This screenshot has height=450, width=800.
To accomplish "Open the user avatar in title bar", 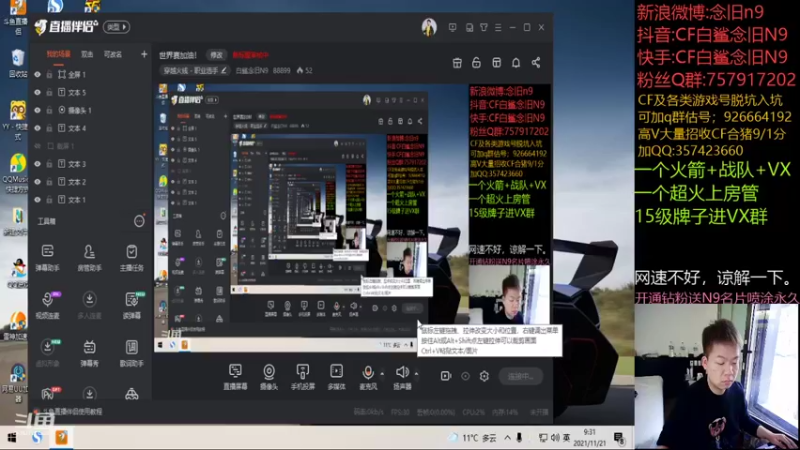I will 429,27.
